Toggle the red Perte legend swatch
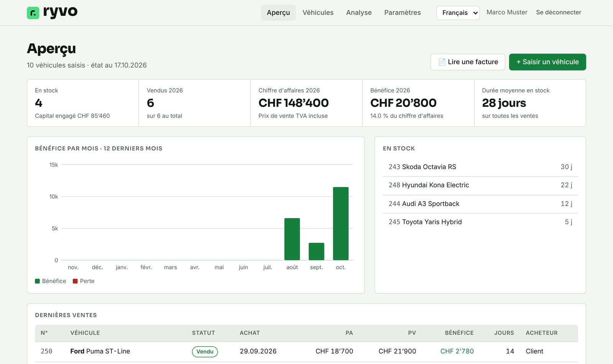This screenshot has width=613, height=364. [75, 281]
